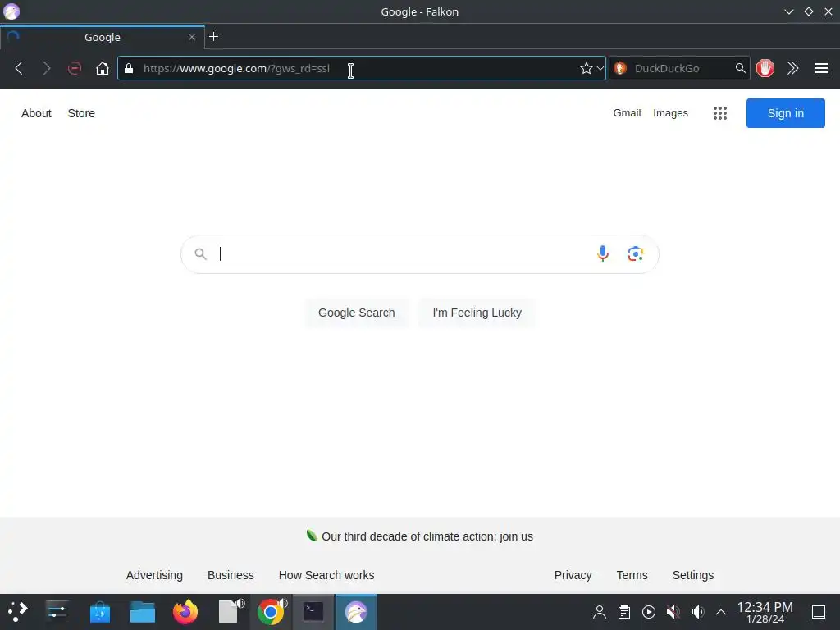Click the magnifier in the DuckDuckGo box
Screen dimensions: 840x630
tap(741, 68)
